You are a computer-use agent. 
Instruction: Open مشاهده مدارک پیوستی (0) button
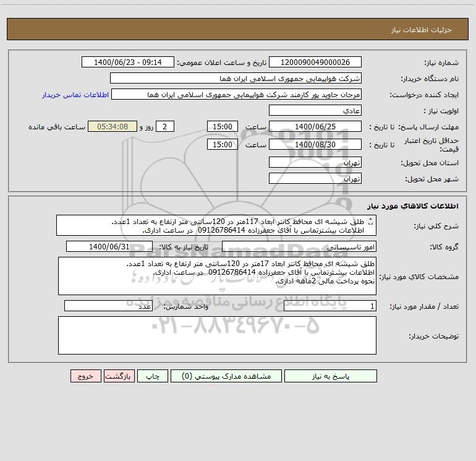click(226, 376)
